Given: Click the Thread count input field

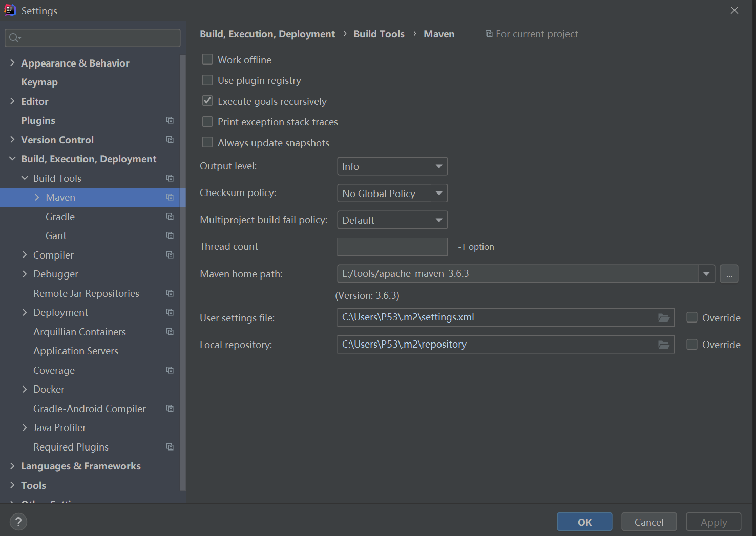Looking at the screenshot, I should click(392, 247).
